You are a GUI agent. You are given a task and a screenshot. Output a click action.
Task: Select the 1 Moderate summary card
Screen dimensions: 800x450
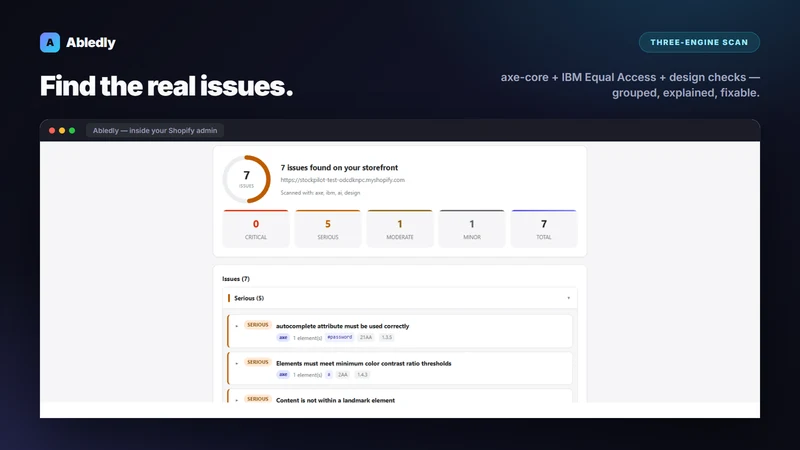pos(400,229)
